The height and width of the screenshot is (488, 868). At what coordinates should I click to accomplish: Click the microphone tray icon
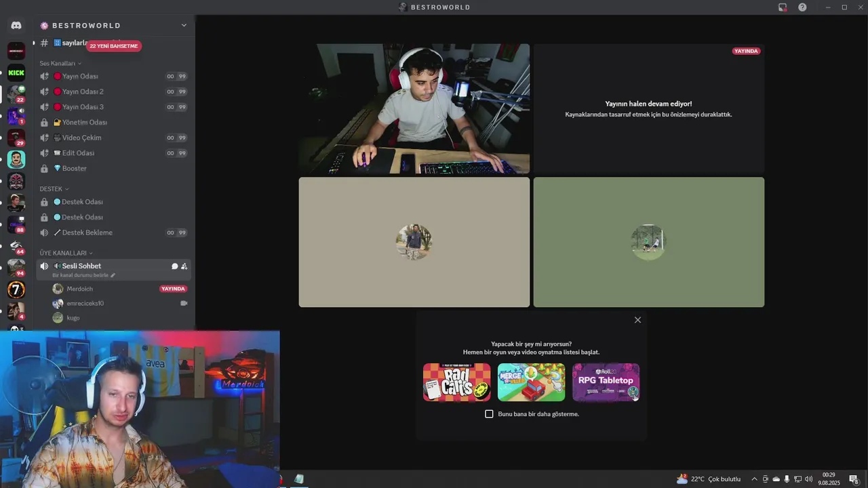tap(787, 479)
